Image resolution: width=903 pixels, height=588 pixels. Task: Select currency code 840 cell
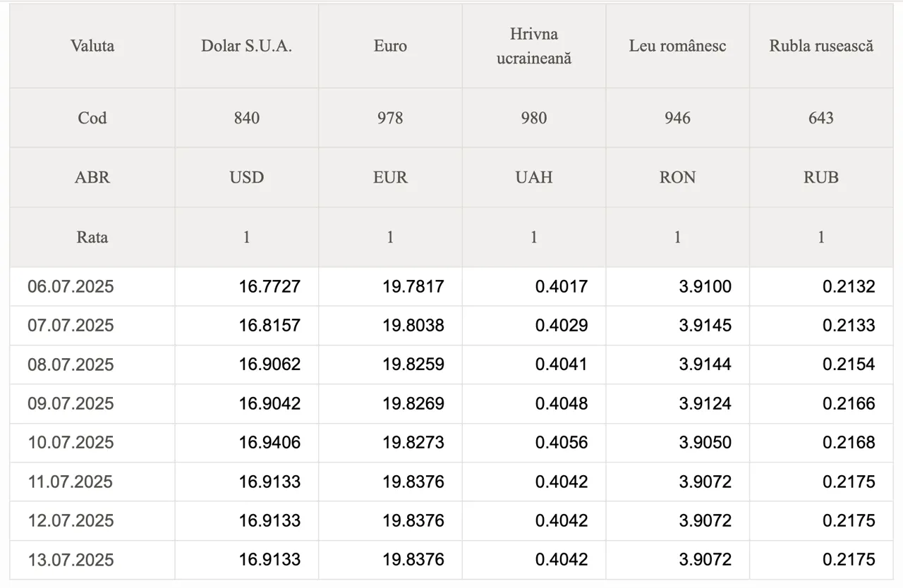247,118
